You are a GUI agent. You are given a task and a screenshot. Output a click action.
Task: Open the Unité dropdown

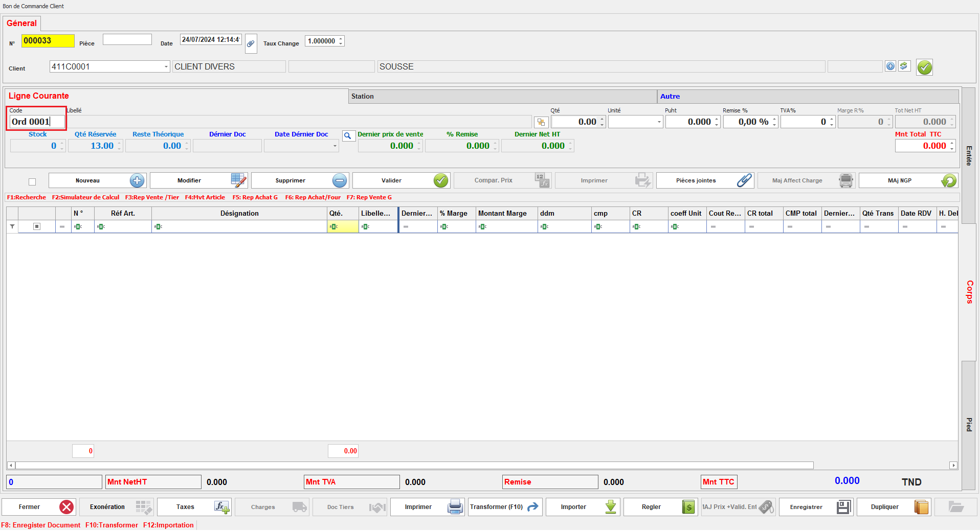pyautogui.click(x=659, y=122)
